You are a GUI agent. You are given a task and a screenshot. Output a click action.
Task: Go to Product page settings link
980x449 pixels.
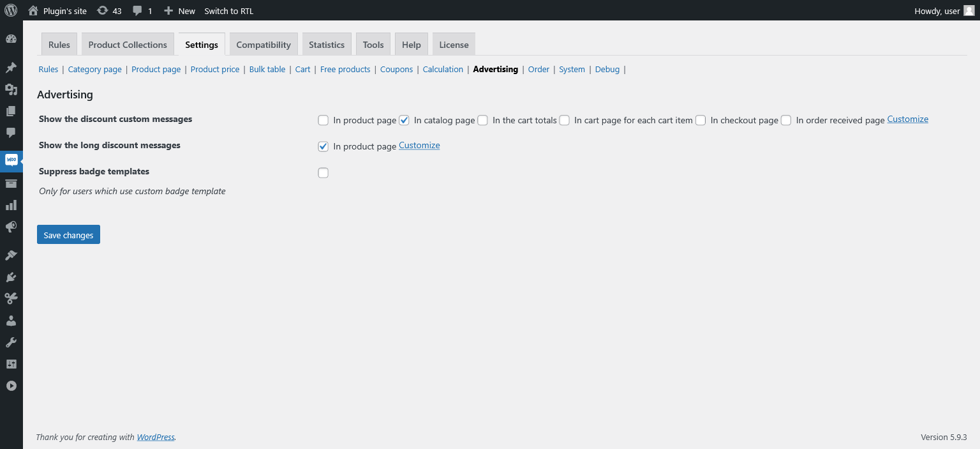[x=156, y=69]
